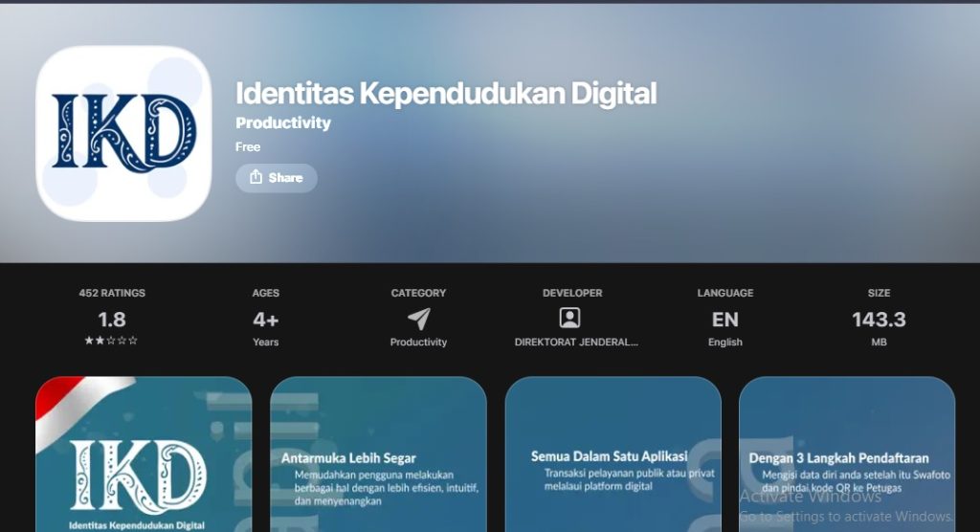
Task: Click the Productivity paper plane icon
Action: coord(418,319)
